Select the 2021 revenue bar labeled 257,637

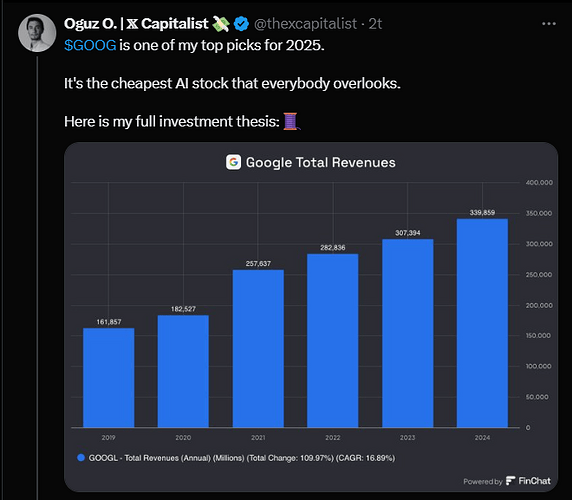coord(258,348)
